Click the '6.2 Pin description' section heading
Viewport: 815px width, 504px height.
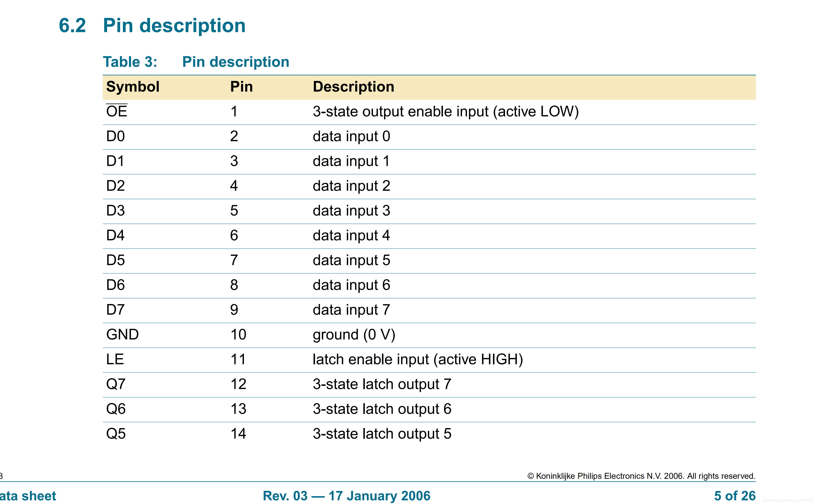click(x=152, y=26)
